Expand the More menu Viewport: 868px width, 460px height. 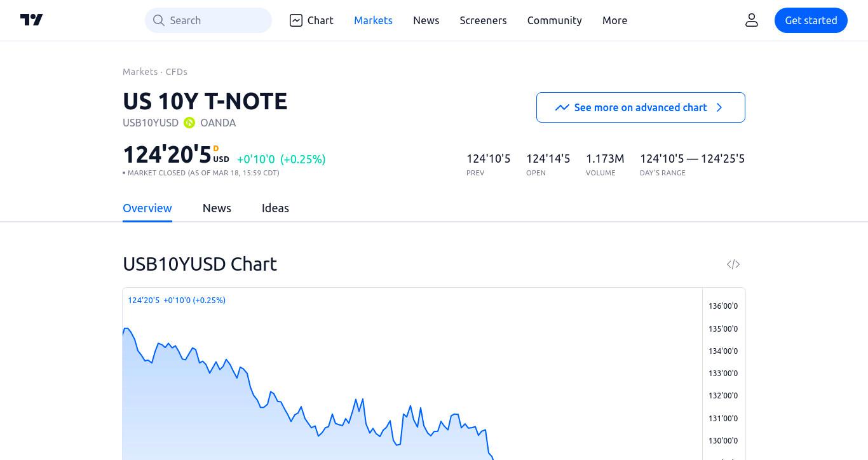(x=614, y=20)
